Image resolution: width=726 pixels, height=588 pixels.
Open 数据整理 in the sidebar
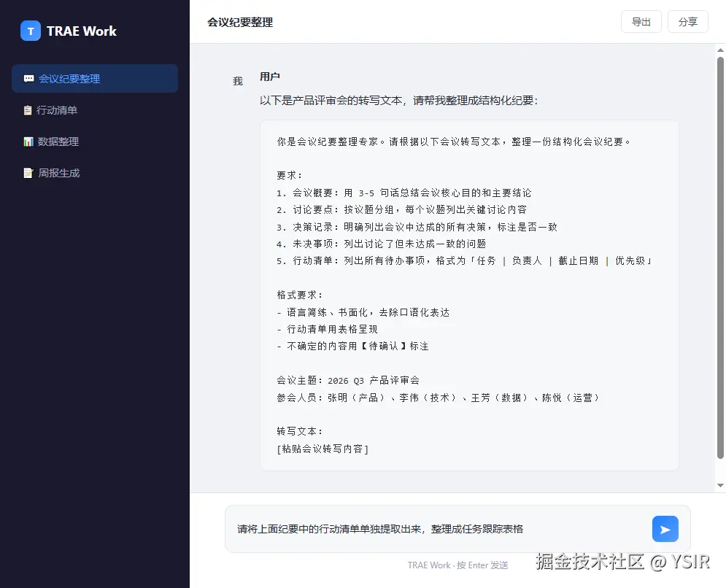tap(95, 142)
